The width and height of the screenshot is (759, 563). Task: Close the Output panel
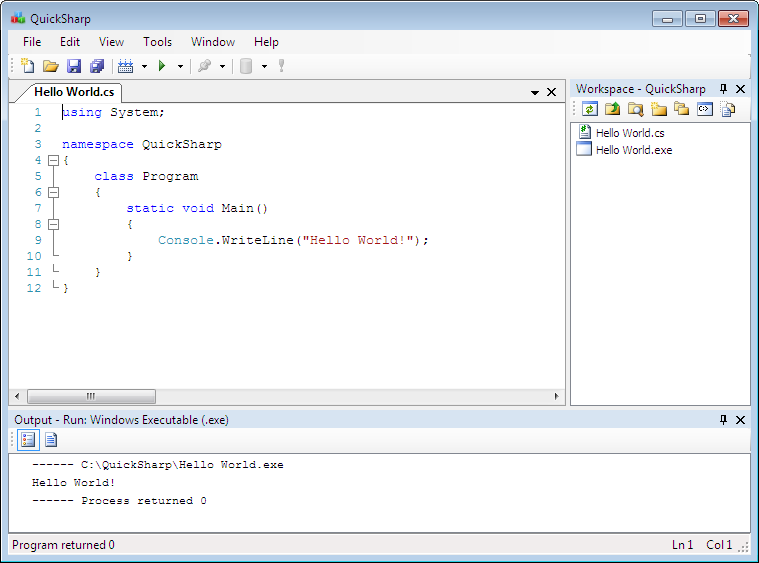pyautogui.click(x=741, y=420)
